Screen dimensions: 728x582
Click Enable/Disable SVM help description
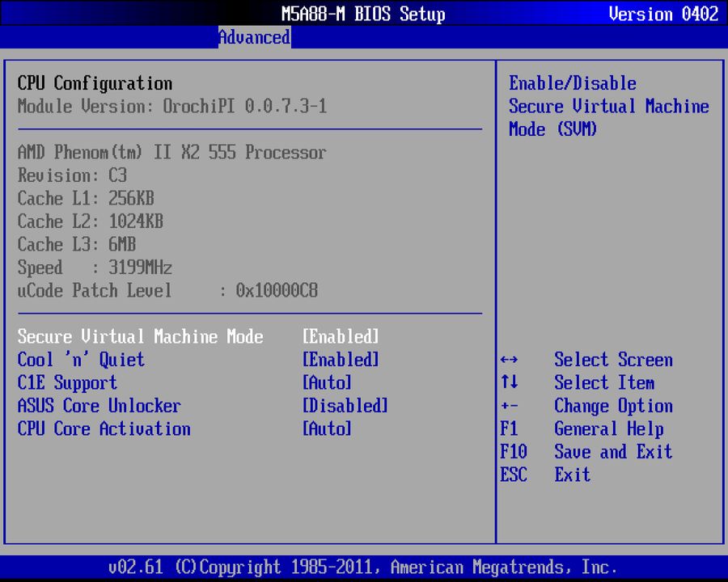[609, 106]
